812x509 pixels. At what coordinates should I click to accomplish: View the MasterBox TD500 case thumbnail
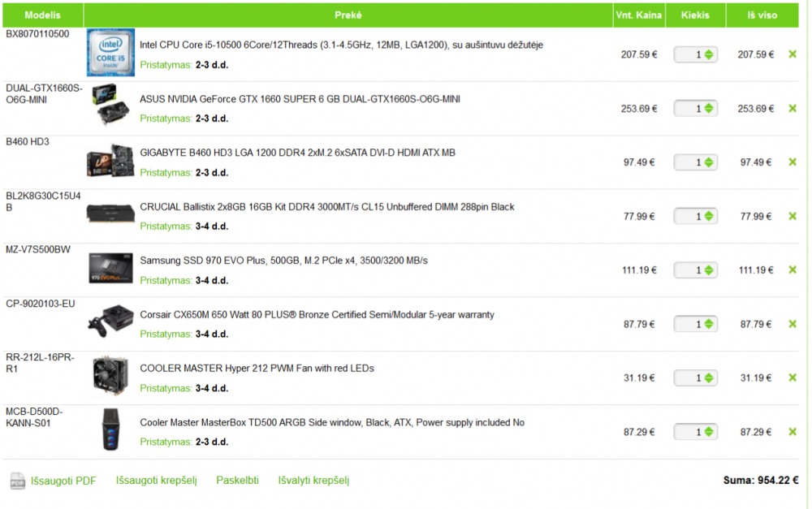click(x=110, y=429)
